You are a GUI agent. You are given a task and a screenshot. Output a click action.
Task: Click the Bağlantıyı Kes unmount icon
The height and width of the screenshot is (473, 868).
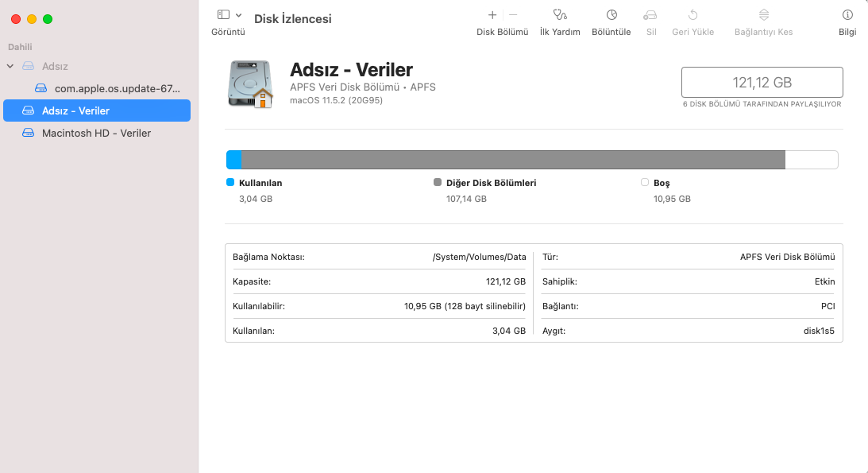tap(764, 15)
